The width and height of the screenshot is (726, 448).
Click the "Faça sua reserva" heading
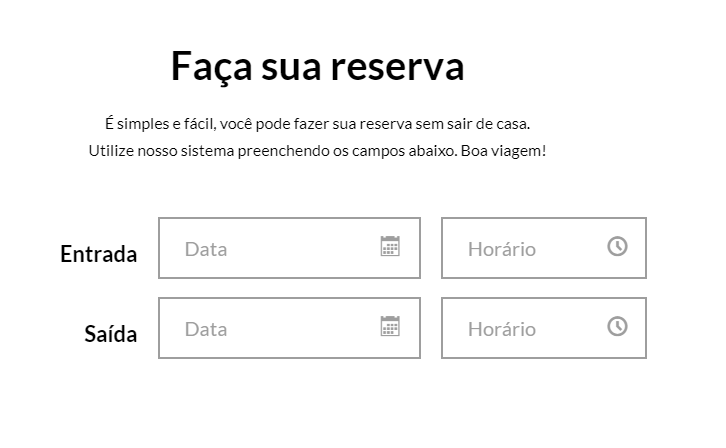317,67
